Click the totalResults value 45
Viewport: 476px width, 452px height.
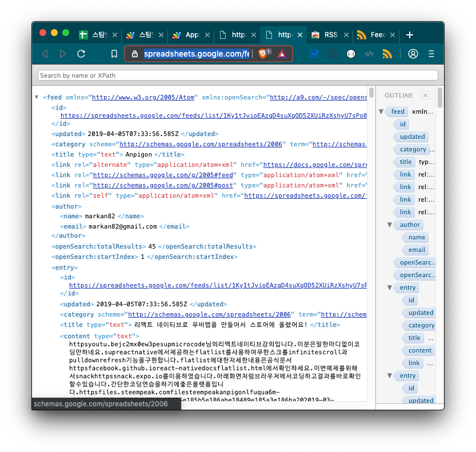point(152,246)
